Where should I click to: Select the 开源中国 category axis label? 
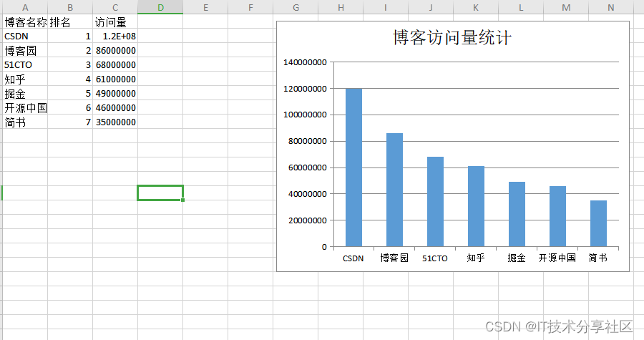pyautogui.click(x=557, y=258)
